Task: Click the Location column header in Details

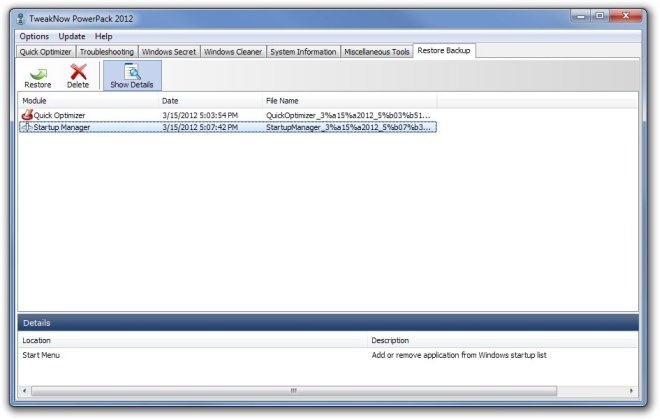Action: 192,340
